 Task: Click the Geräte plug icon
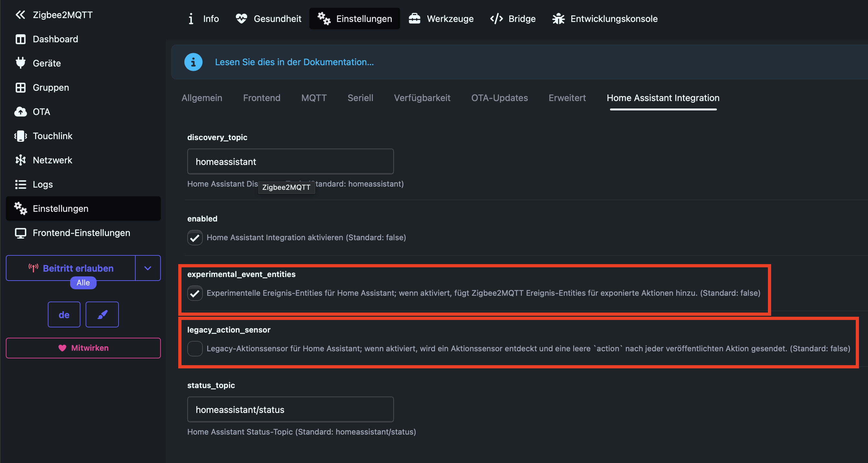(x=20, y=63)
